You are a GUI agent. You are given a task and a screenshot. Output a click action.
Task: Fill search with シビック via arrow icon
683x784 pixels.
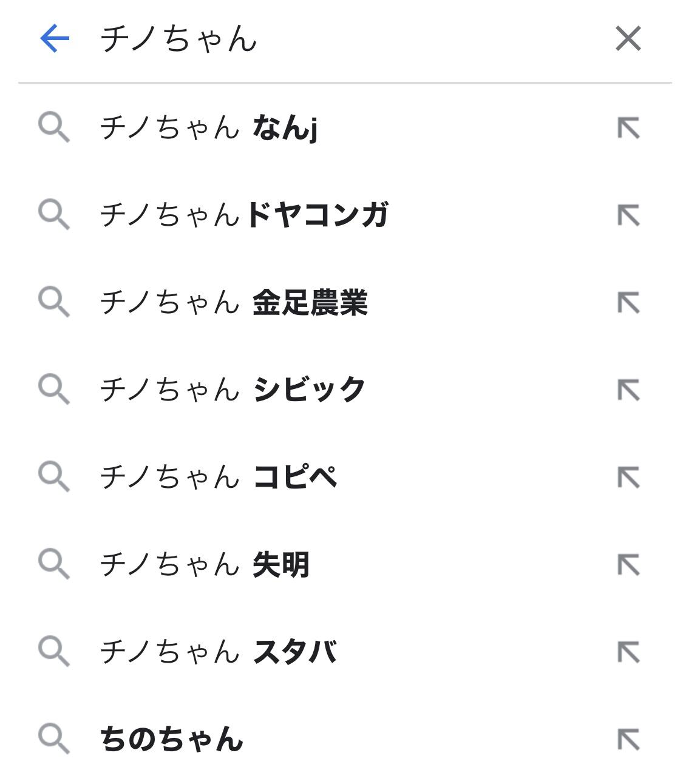pos(628,390)
